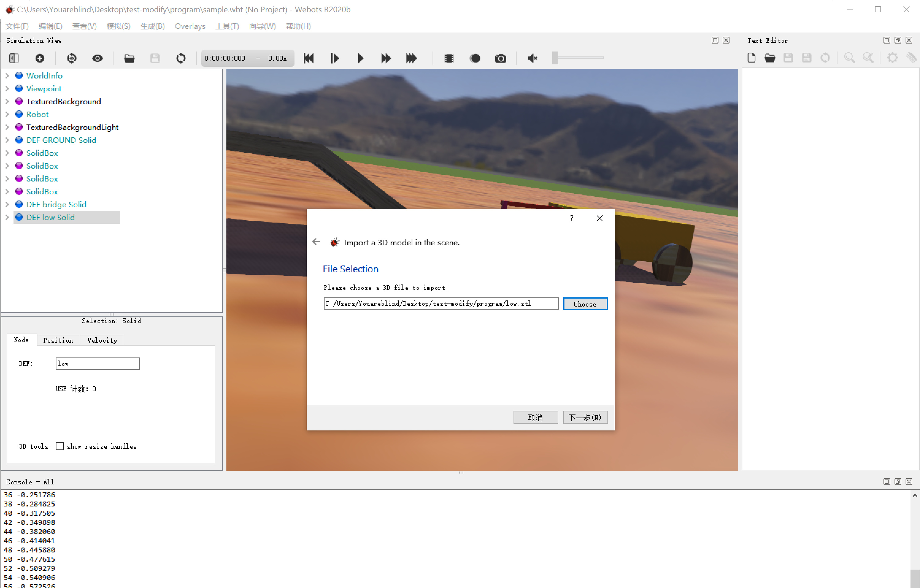Expand the Robot node in the scene tree
Screen dimensions: 920x588
7,114
